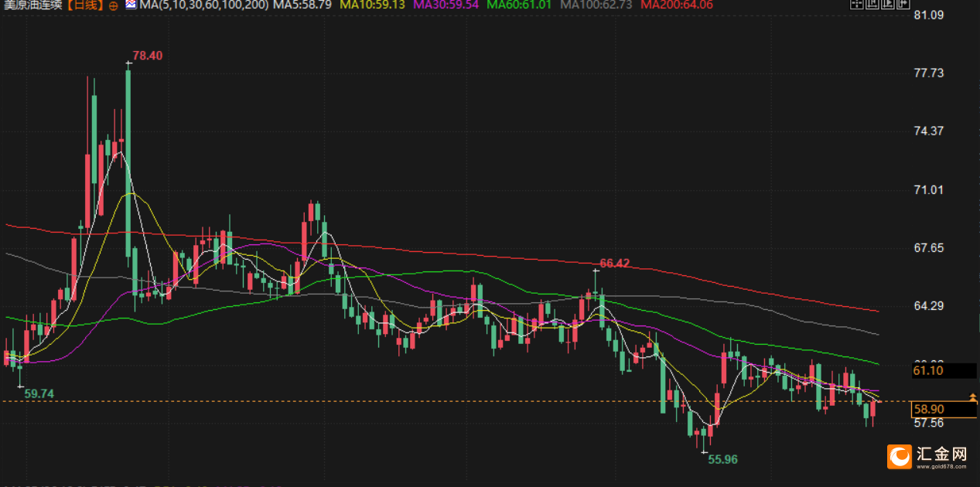This screenshot has width=980, height=487.
Task: Click the green MA60:61.01 value
Action: click(x=519, y=5)
